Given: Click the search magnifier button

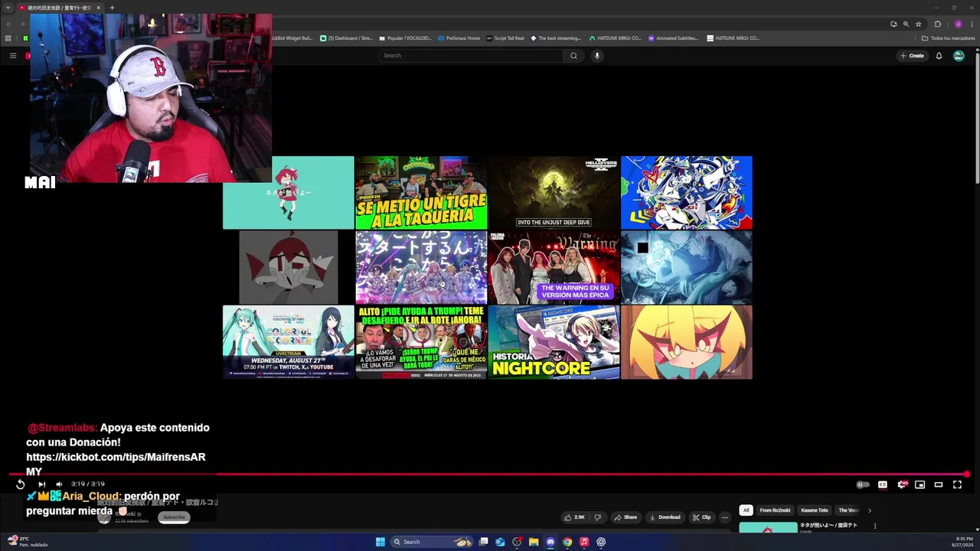Looking at the screenshot, I should pyautogui.click(x=573, y=56).
